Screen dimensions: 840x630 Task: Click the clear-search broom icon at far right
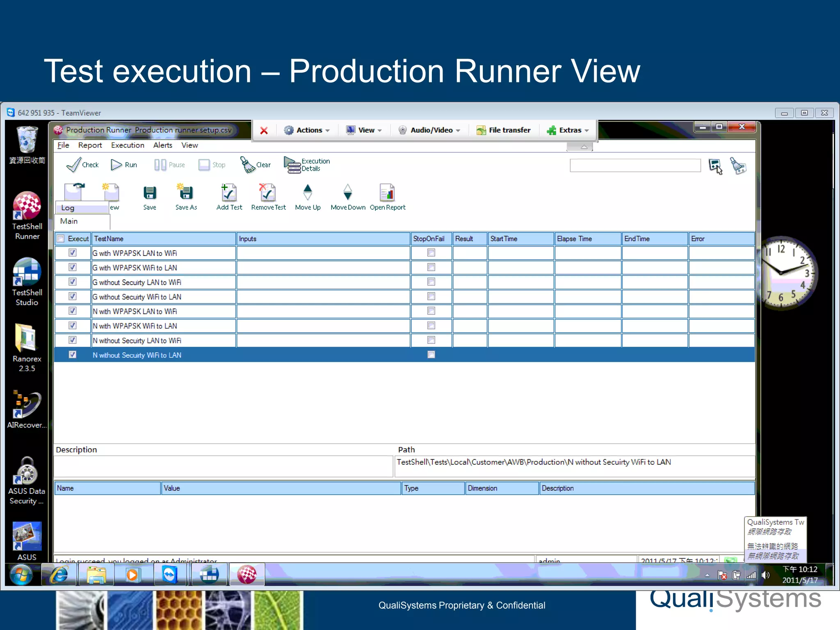(738, 166)
